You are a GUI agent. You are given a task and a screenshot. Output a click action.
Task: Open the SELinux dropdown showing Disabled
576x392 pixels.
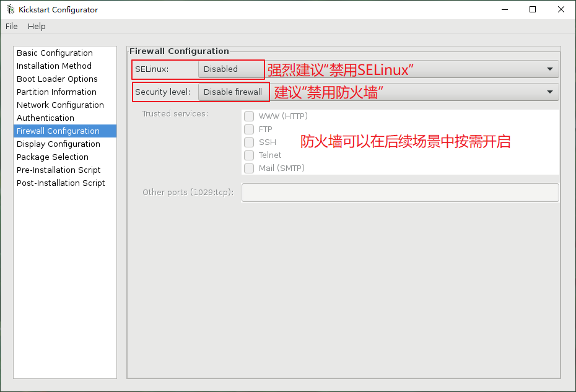point(378,69)
